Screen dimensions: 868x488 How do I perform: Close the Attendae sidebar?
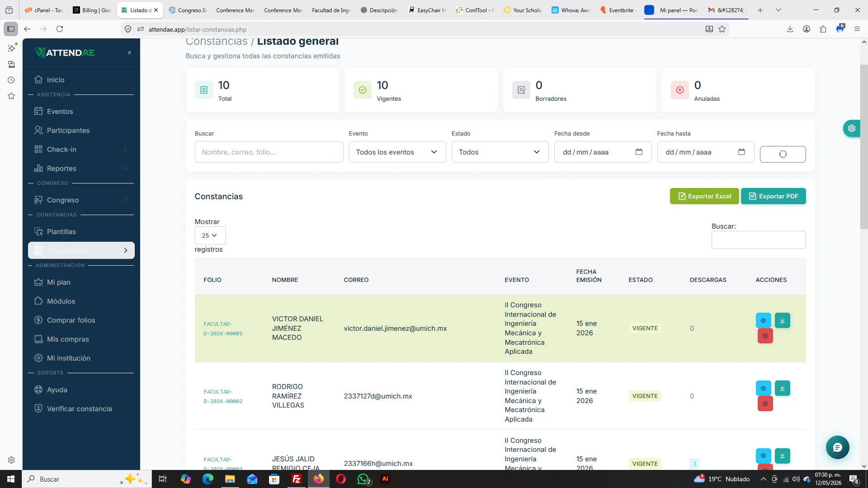point(129,53)
